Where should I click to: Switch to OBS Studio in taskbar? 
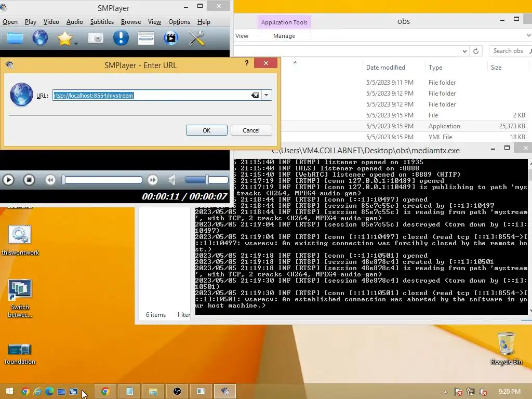tap(177, 392)
